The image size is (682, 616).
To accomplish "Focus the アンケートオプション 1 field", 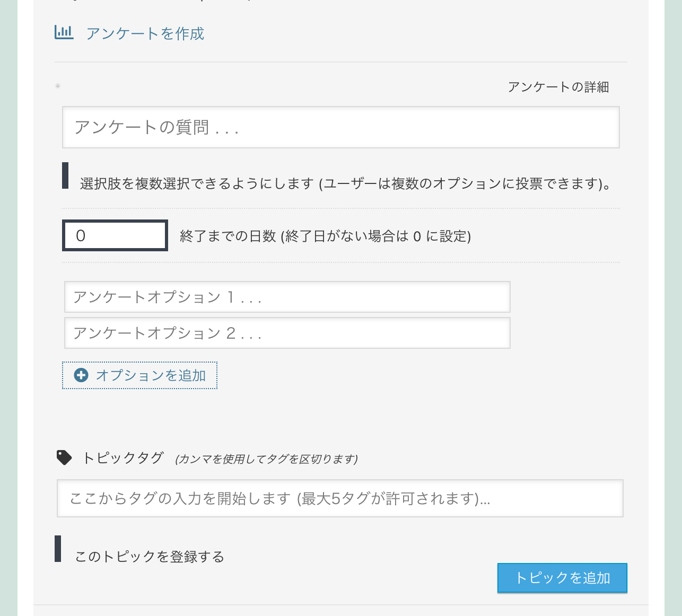I will [287, 297].
